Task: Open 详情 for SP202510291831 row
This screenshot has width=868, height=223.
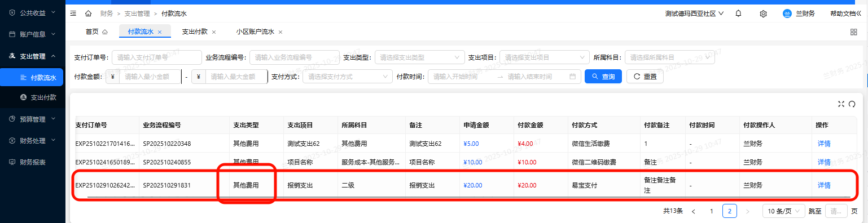Action: 824,185
